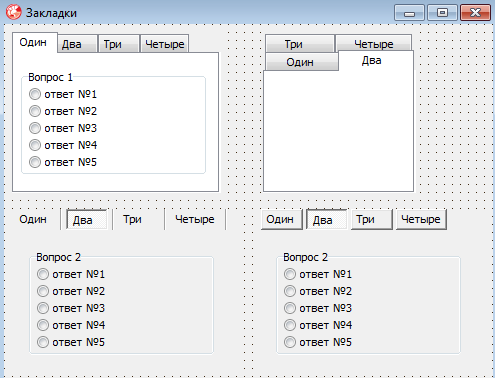Image resolution: width=495 pixels, height=378 pixels.
Task: Select the Один tab in the top-left panel
Action: point(35,42)
